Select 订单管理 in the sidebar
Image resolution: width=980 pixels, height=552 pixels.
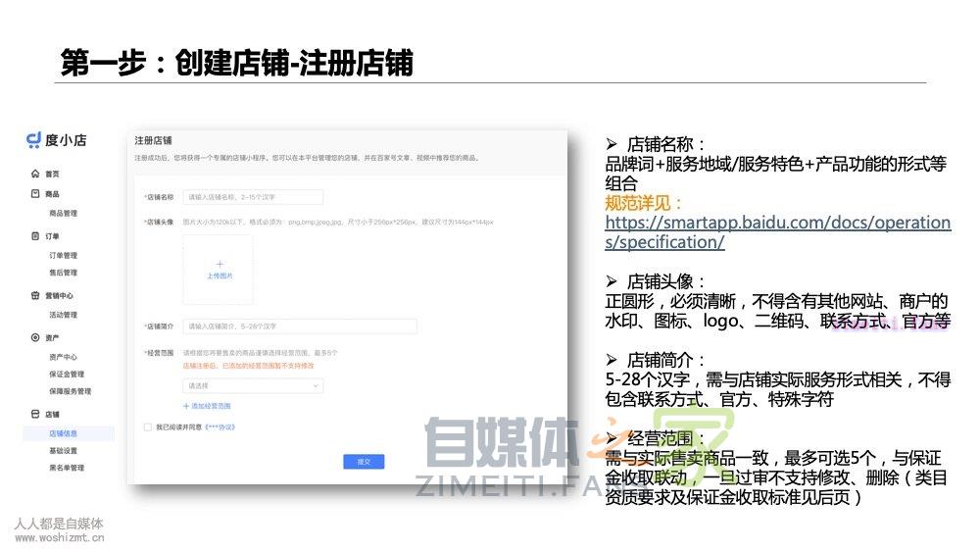click(x=63, y=256)
